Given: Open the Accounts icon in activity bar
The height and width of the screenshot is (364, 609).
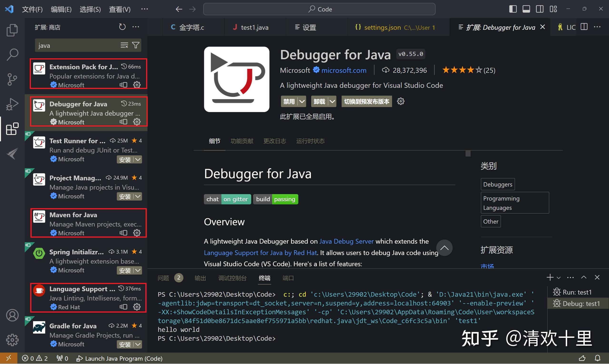Looking at the screenshot, I should point(12,315).
